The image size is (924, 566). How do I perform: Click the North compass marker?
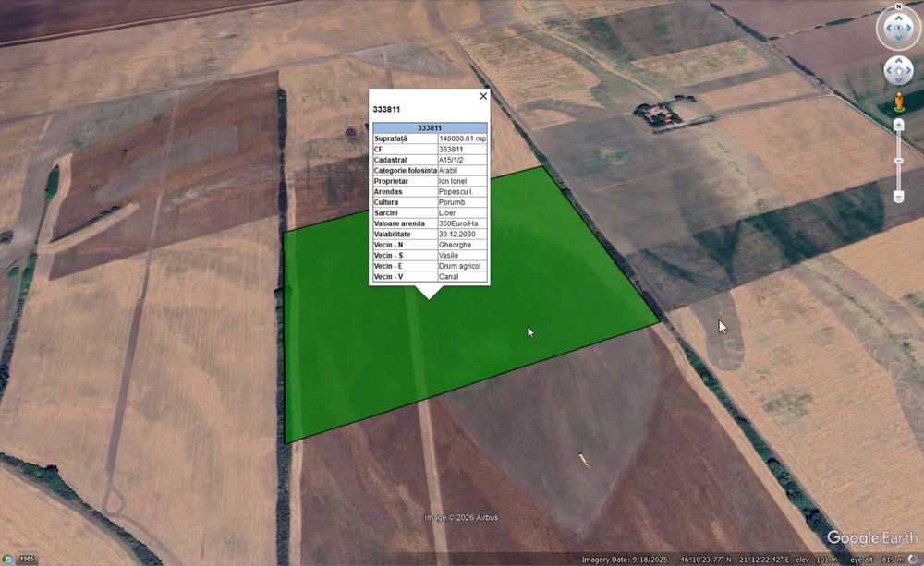pos(899,6)
